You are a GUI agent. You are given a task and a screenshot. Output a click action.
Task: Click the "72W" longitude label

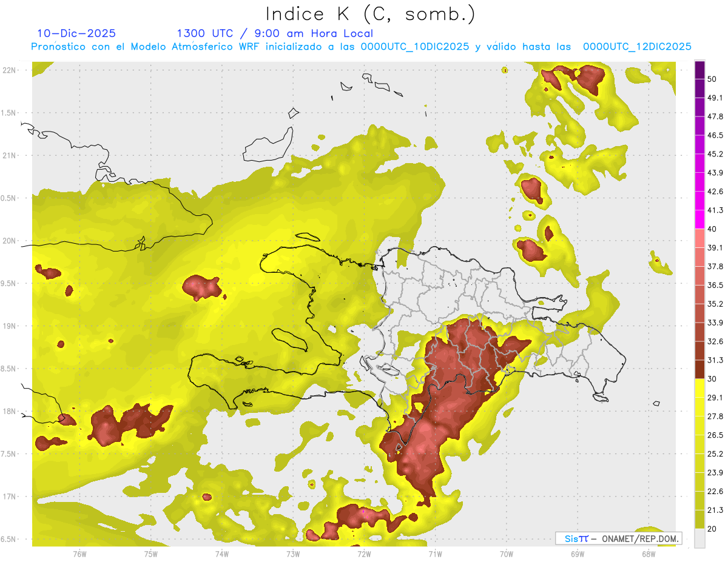(364, 554)
